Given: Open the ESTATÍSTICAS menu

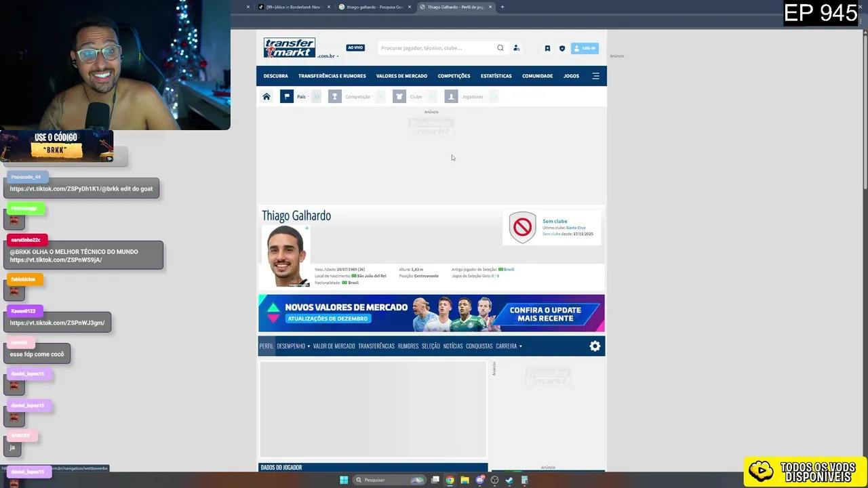Looking at the screenshot, I should [496, 76].
